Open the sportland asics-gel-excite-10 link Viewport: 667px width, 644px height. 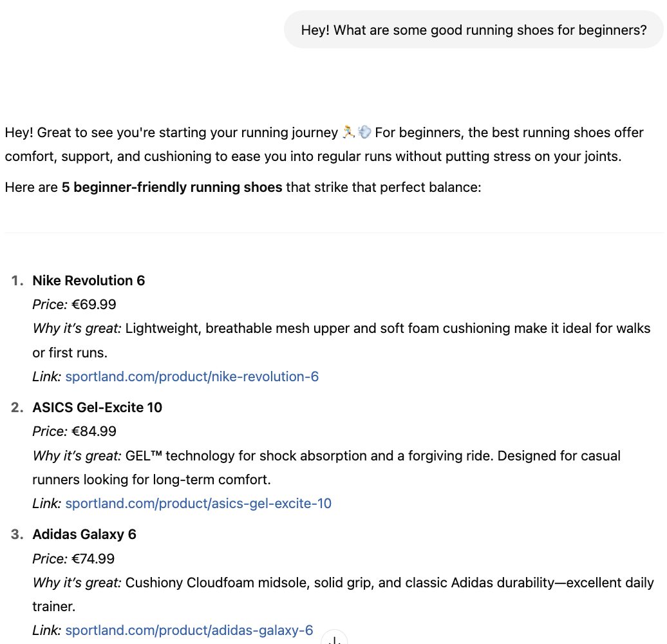(x=198, y=503)
